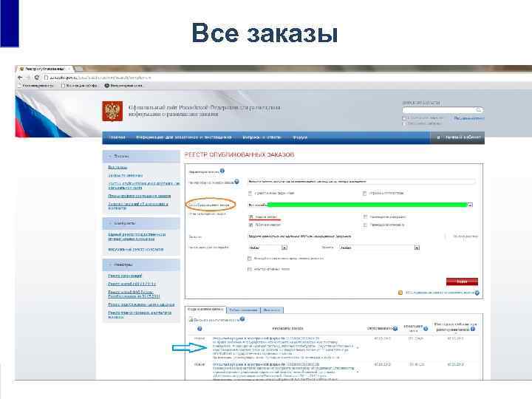Expand the second order's description with its small arrow

358,372
